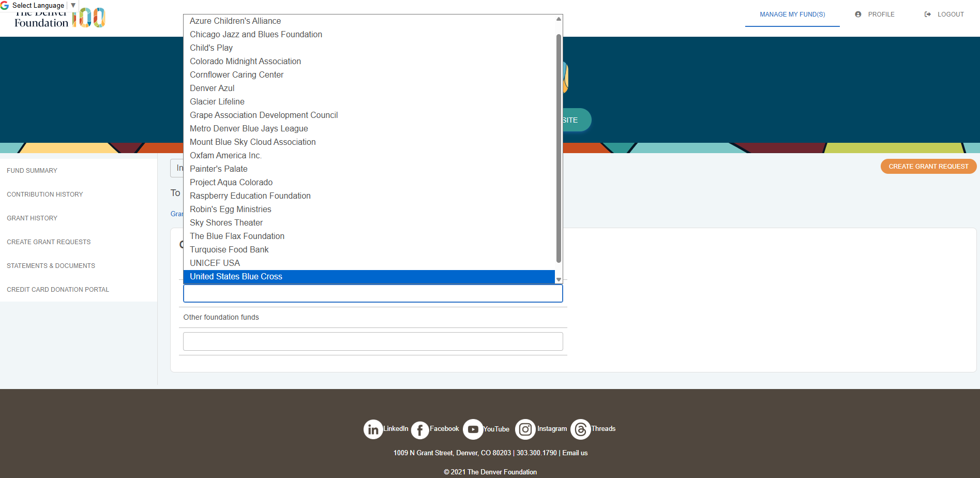980x478 pixels.
Task: Open Create Grant Requests in sidebar
Action: click(x=49, y=242)
